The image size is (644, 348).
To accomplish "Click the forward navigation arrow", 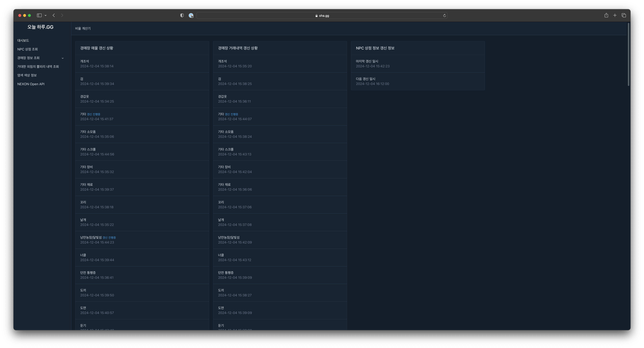I will (x=62, y=15).
